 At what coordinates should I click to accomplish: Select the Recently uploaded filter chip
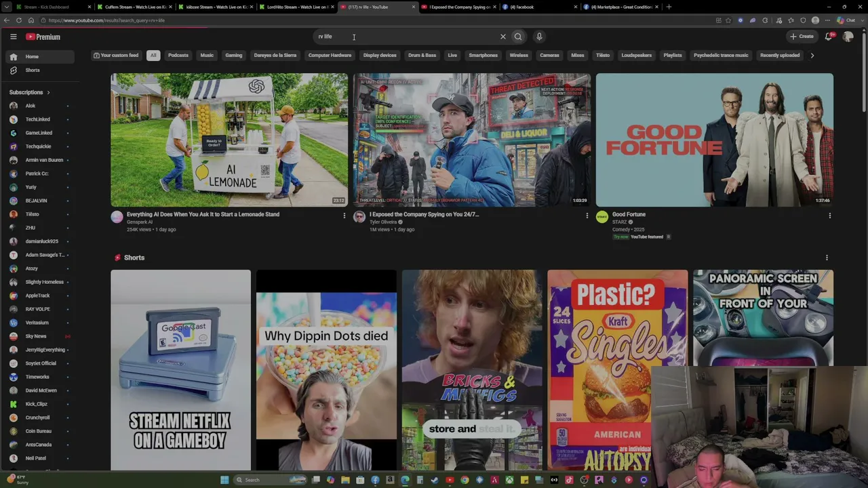coord(780,56)
